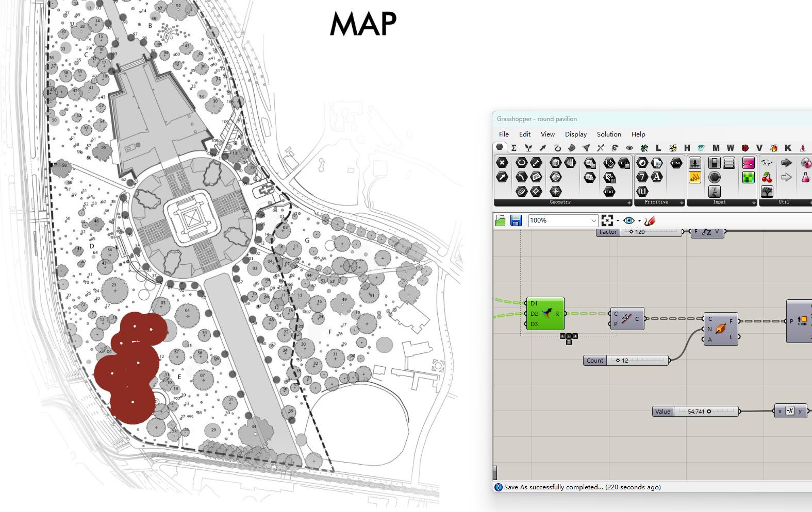Select the Vector parameter arrow hexagon icon
This screenshot has height=512, width=812.
pyautogui.click(x=502, y=177)
